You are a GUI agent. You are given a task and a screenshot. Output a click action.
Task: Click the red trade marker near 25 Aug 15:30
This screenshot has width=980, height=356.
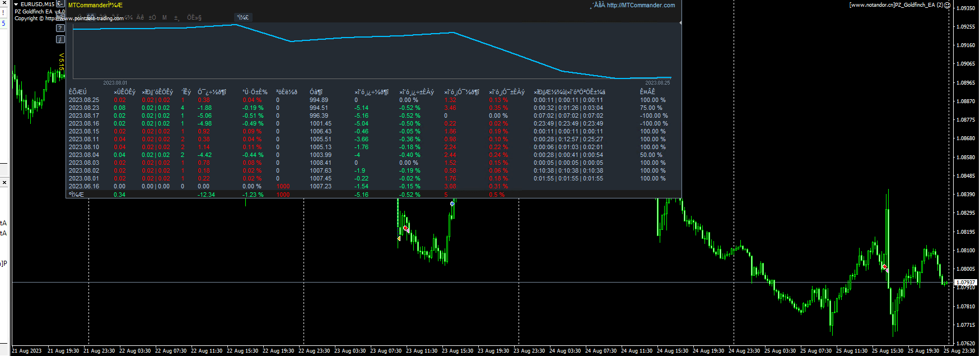click(884, 267)
